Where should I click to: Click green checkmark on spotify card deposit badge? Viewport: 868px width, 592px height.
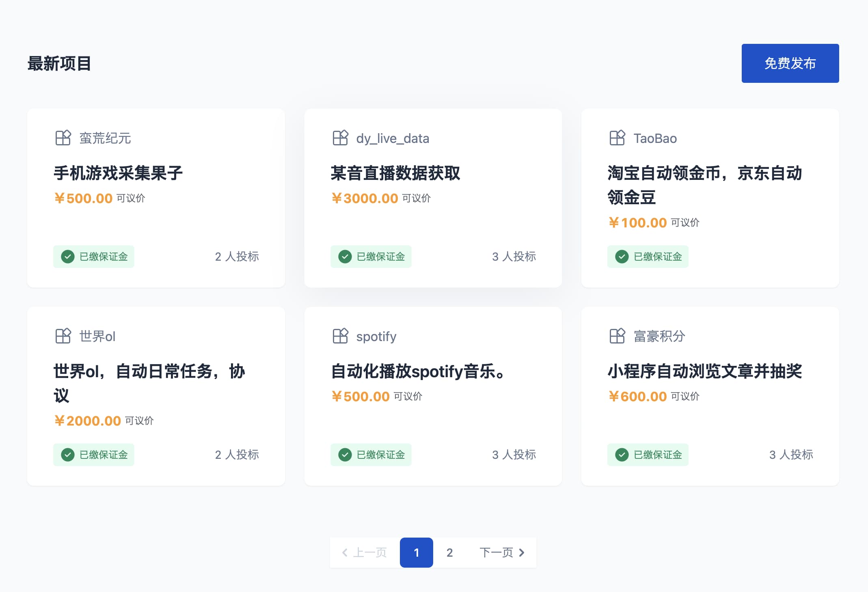coord(345,455)
